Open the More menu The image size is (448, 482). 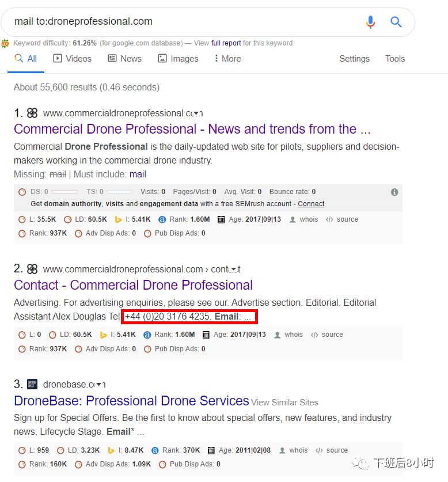click(228, 58)
